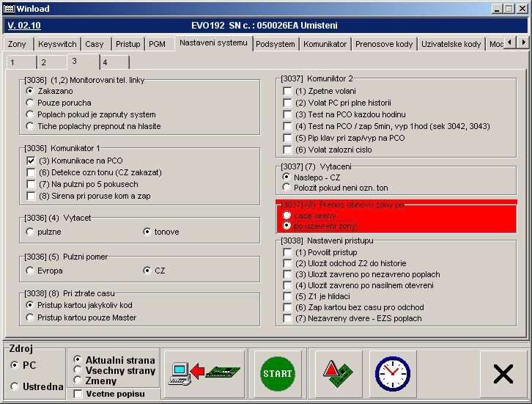
Task: Select 'Evropa' pulse ratio option
Action: (30, 271)
